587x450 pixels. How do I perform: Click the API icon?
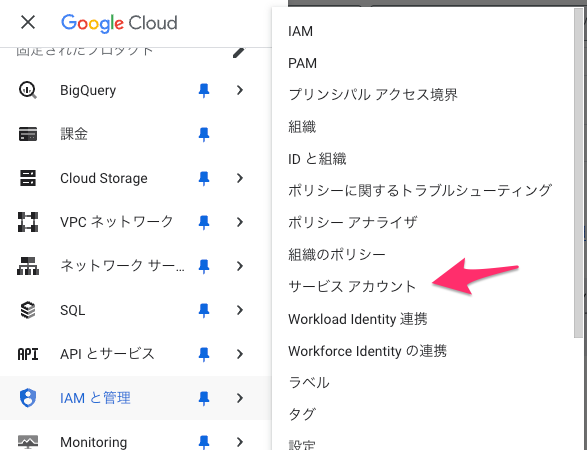click(28, 354)
